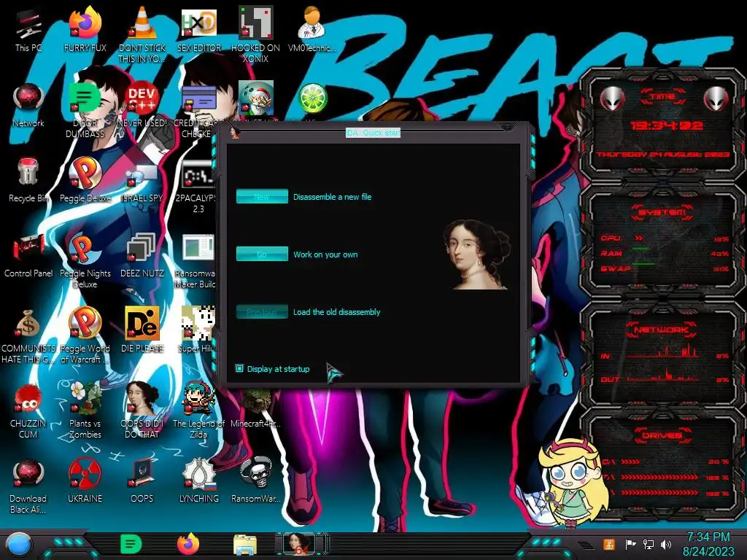Image resolution: width=747 pixels, height=560 pixels.
Task: Select the VLC cone desktop icon
Action: (142, 34)
